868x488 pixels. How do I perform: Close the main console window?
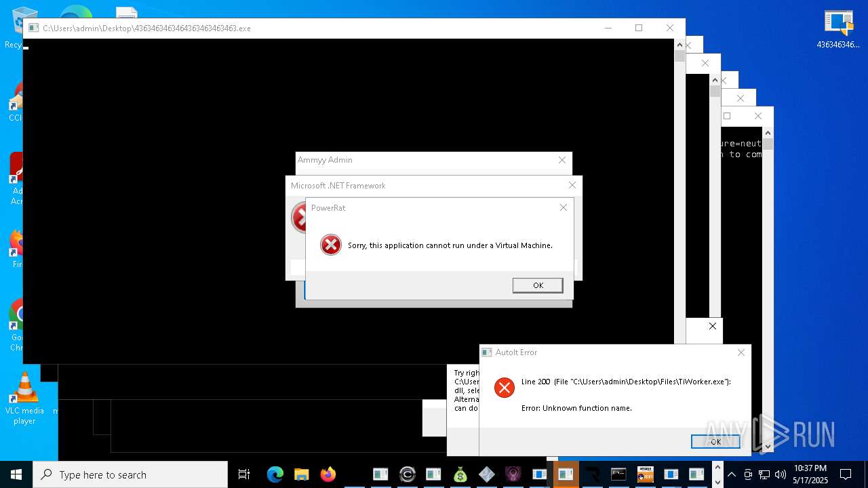670,28
